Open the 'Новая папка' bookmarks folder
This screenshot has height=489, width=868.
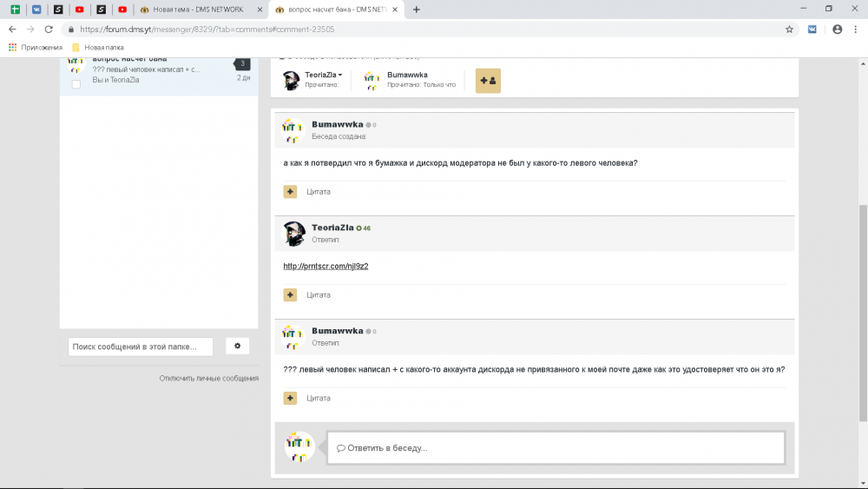(x=98, y=47)
